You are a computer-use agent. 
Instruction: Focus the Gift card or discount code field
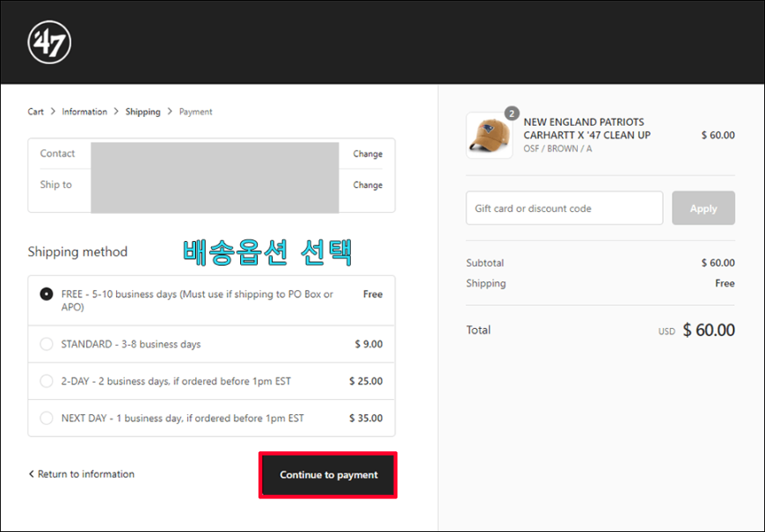tap(565, 208)
